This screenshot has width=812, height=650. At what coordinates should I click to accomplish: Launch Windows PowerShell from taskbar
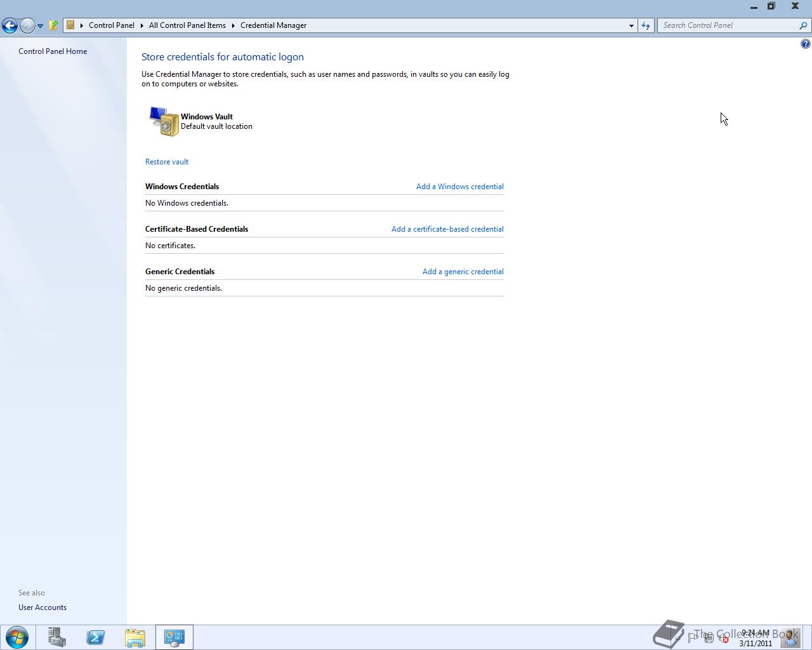click(96, 637)
